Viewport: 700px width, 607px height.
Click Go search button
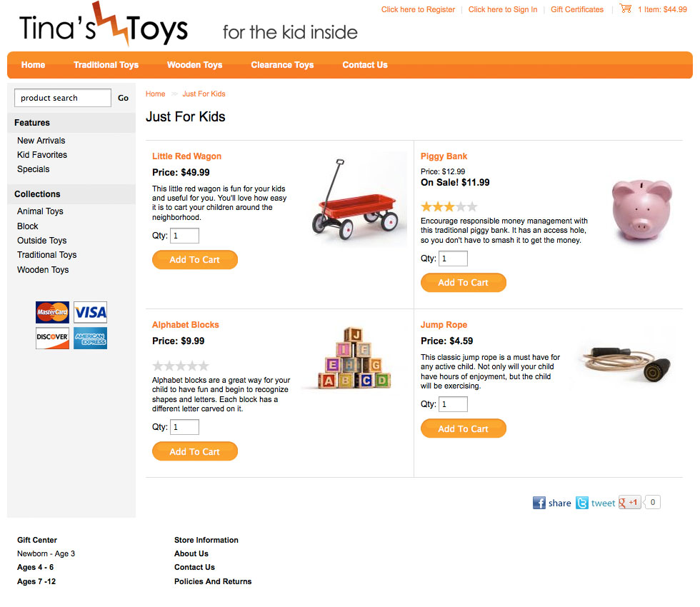(123, 98)
